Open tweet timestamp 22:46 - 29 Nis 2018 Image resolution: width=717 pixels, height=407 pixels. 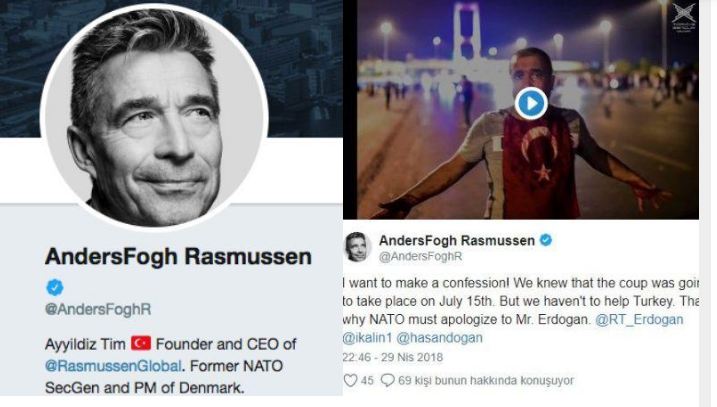tap(393, 357)
